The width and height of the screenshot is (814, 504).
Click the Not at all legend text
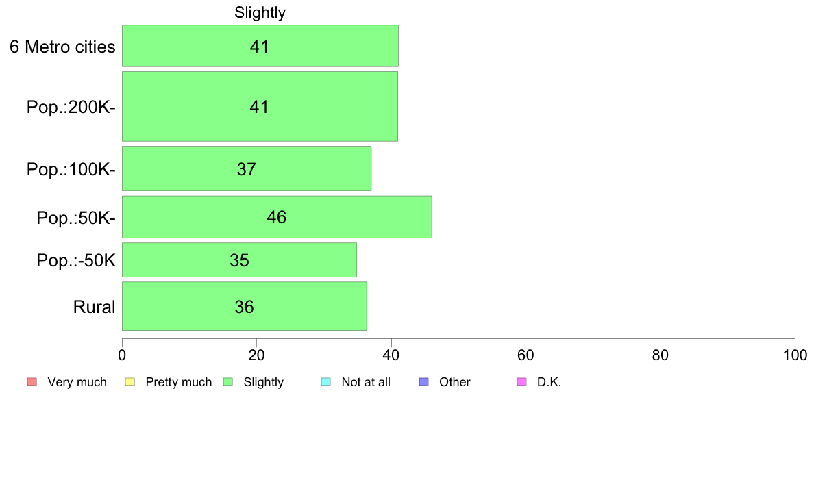(x=366, y=382)
